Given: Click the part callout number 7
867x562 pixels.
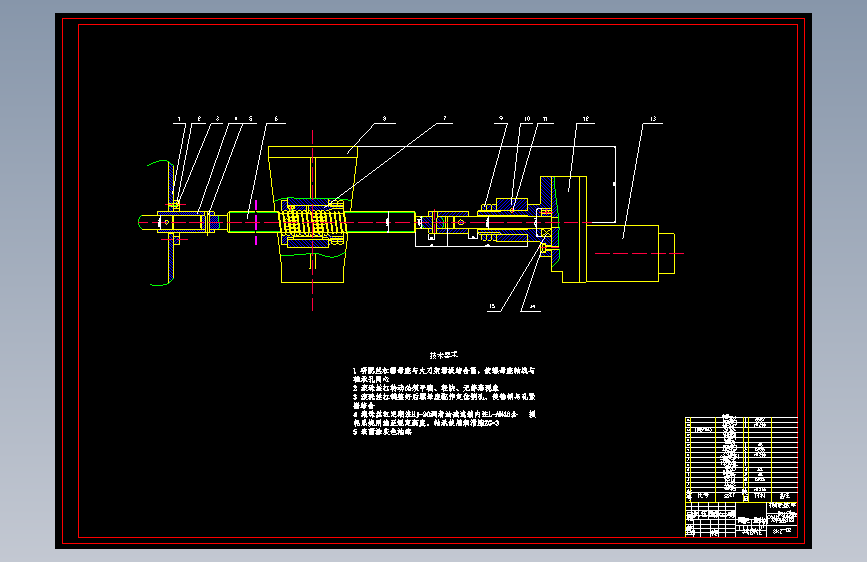Looking at the screenshot, I should [445, 119].
